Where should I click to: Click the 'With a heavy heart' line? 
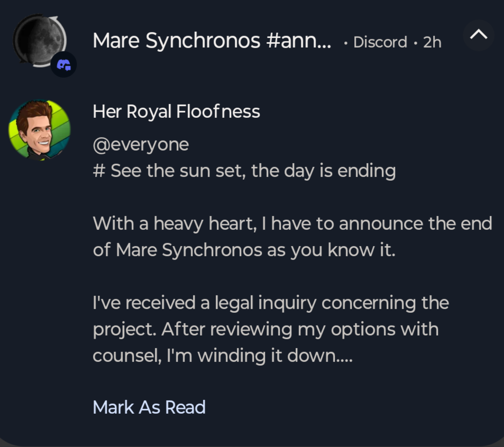point(292,224)
